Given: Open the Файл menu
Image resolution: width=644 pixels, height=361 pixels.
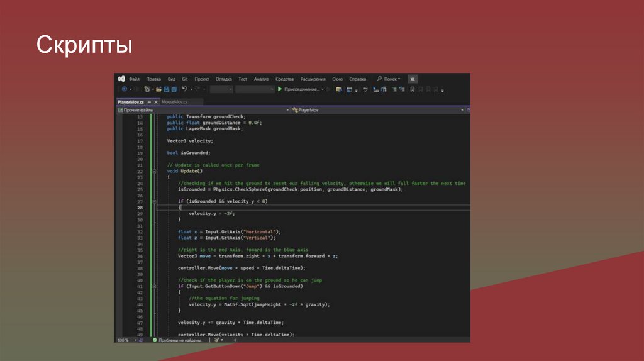Looking at the screenshot, I should (134, 79).
